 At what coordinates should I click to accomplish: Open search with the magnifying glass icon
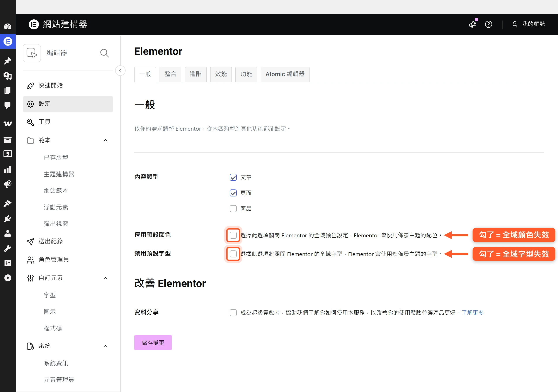point(104,53)
